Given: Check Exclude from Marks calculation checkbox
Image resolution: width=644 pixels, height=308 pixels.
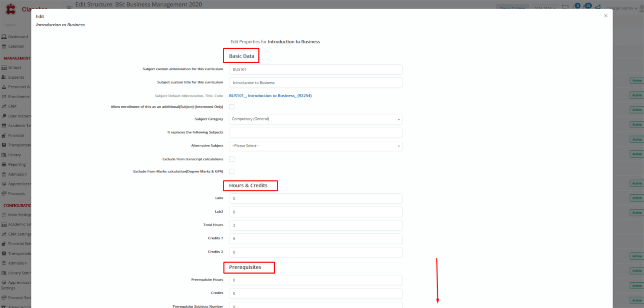Looking at the screenshot, I should 232,171.
